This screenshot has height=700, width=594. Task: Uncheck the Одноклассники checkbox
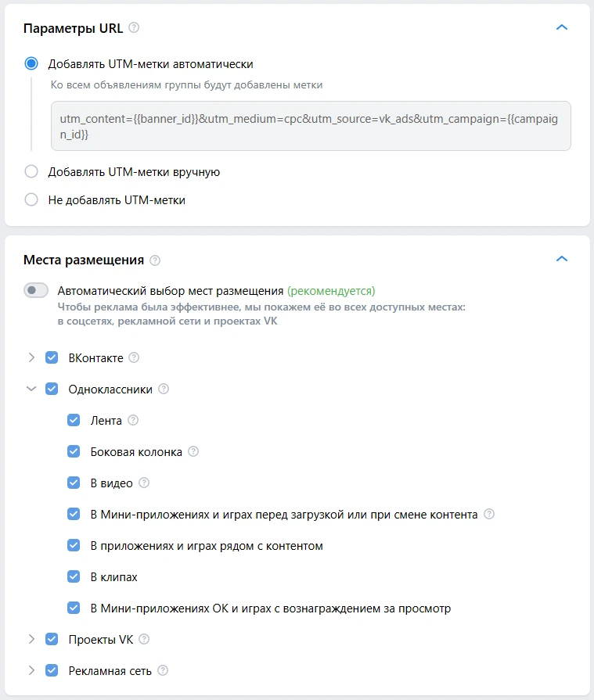[52, 389]
